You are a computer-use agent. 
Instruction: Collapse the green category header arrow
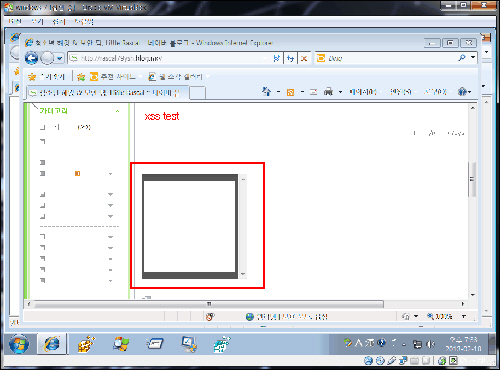click(x=117, y=111)
